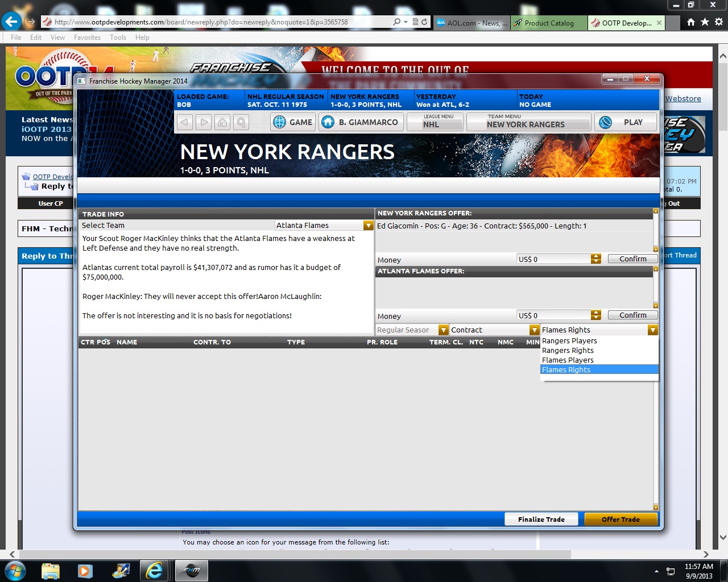Open the GAME globe menu
Screen dimensions: 728x582
pos(293,122)
